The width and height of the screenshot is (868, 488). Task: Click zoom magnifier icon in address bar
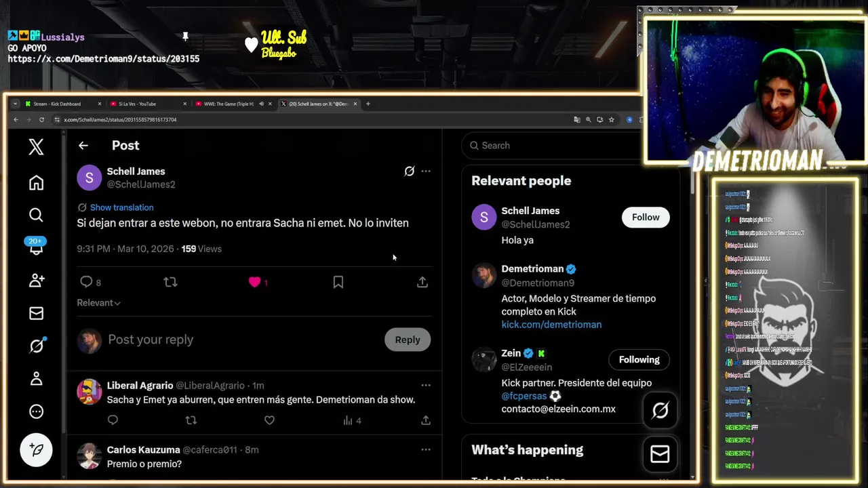[x=589, y=119]
